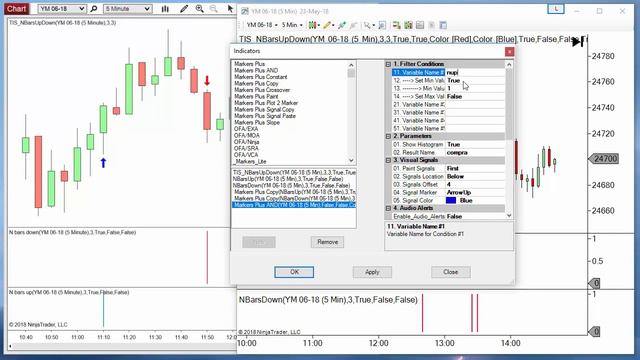Image resolution: width=640 pixels, height=360 pixels.
Task: Click the Set Max Value False field
Action: pyautogui.click(x=475, y=96)
